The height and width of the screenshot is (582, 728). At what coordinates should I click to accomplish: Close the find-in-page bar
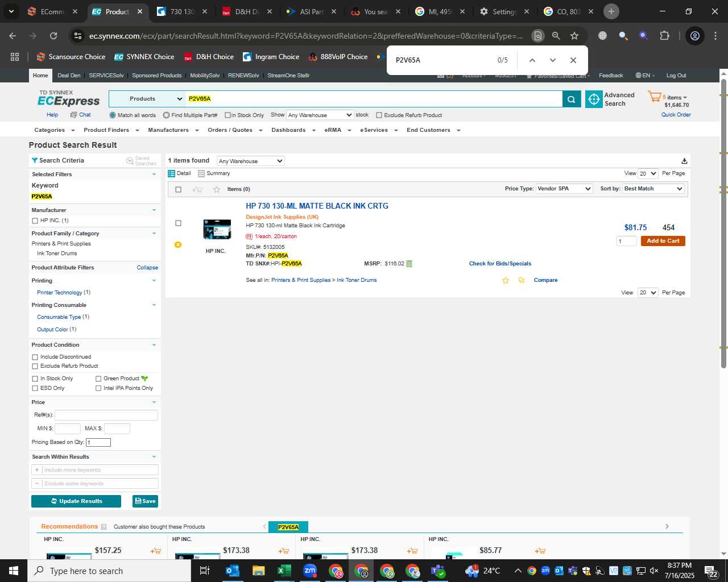[573, 60]
